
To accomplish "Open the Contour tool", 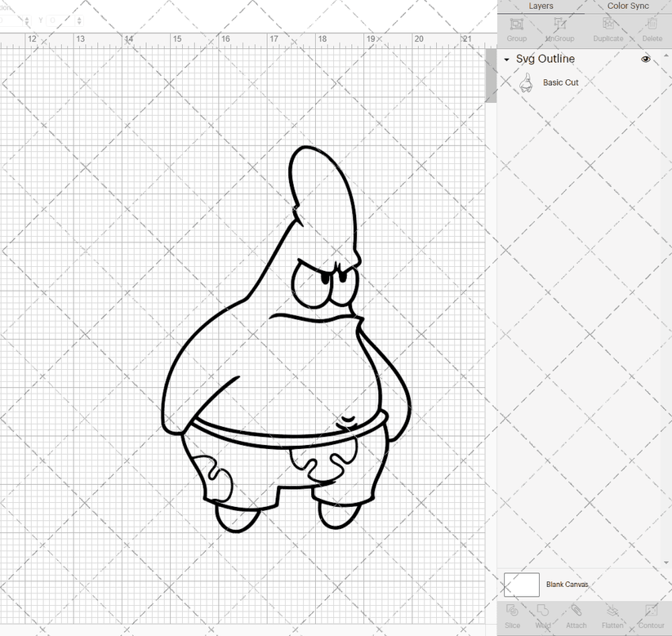I will (651, 618).
